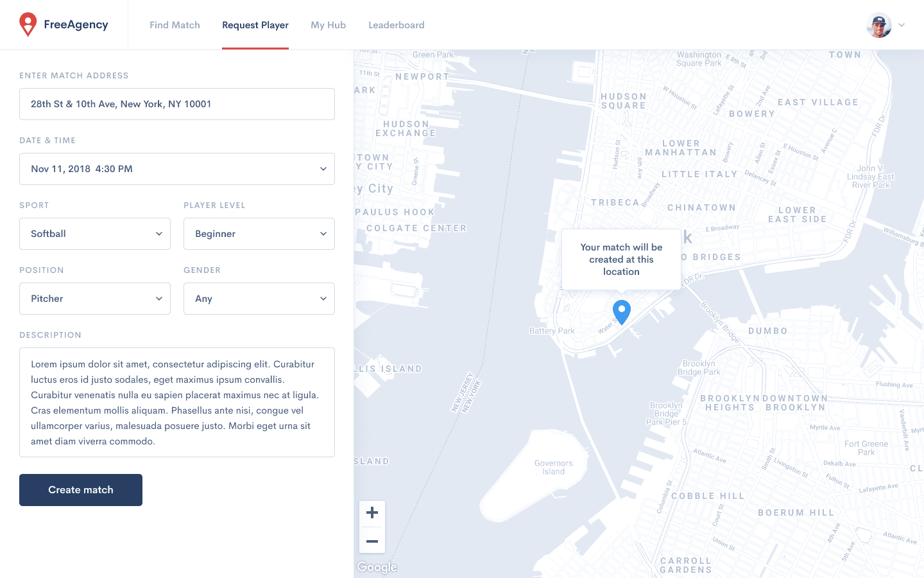Click the Governors Island map label

(x=554, y=468)
